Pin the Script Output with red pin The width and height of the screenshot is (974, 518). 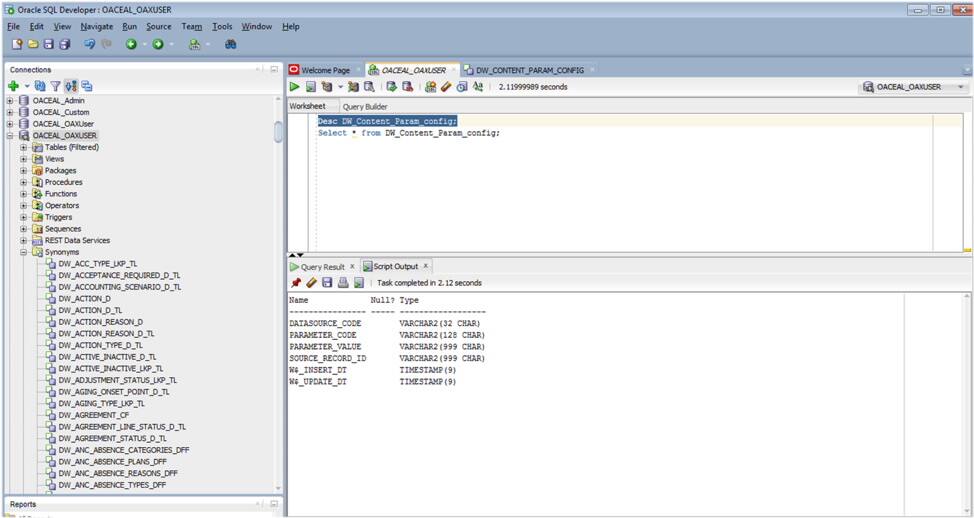pos(296,283)
